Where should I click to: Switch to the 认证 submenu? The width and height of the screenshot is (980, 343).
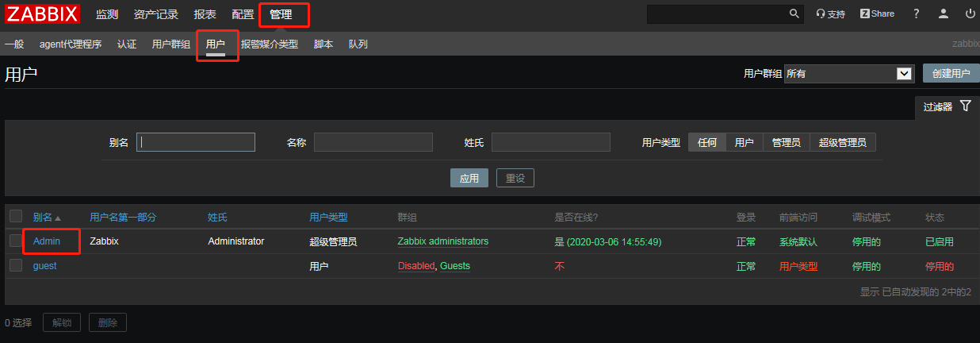(x=127, y=44)
